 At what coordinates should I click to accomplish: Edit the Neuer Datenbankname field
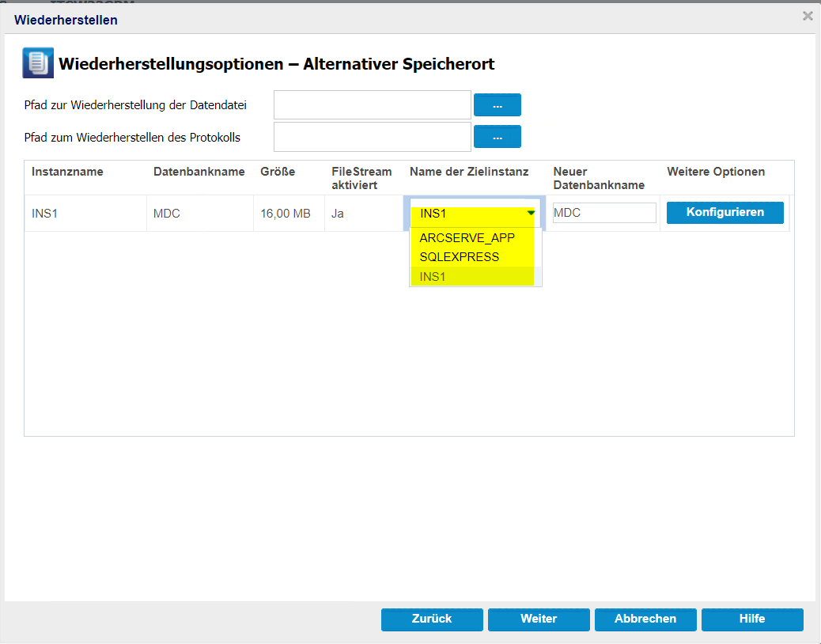604,213
